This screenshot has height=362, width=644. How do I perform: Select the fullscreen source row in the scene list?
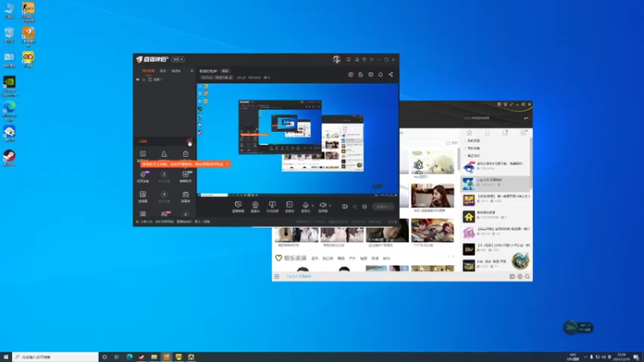tap(164, 80)
